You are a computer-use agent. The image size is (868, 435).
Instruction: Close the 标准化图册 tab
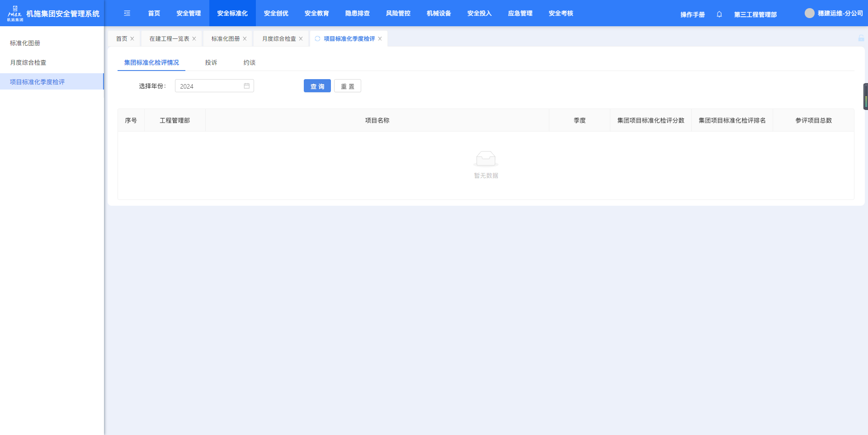(x=245, y=39)
